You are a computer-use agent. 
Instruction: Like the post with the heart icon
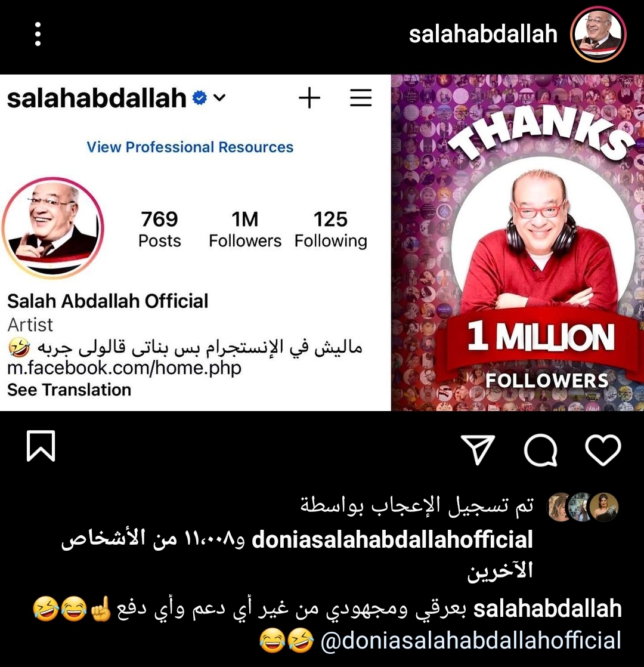[x=603, y=450]
